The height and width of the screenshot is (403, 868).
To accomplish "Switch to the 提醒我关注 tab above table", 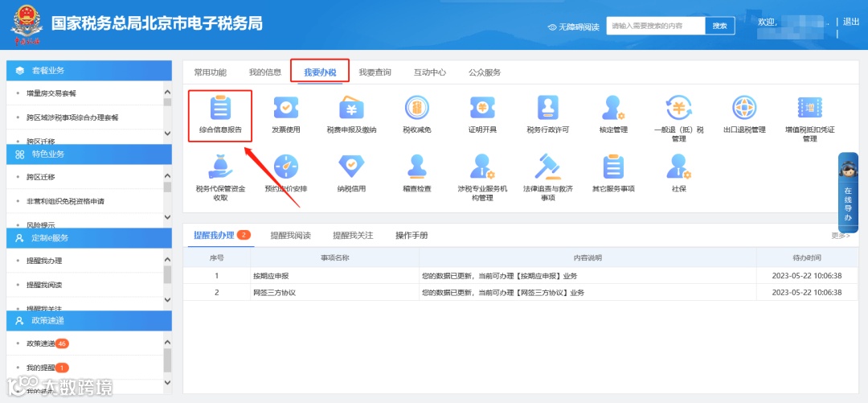I will (353, 235).
